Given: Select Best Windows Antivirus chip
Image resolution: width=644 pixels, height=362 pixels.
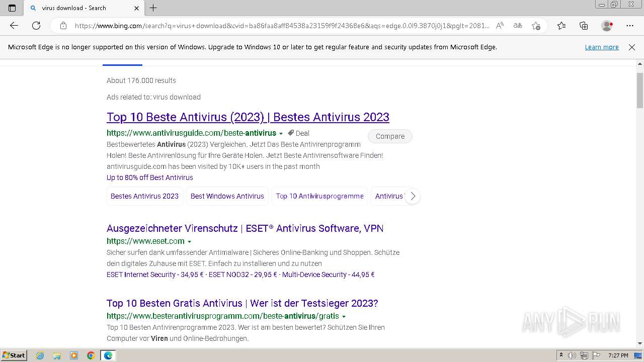Looking at the screenshot, I should coord(227,196).
